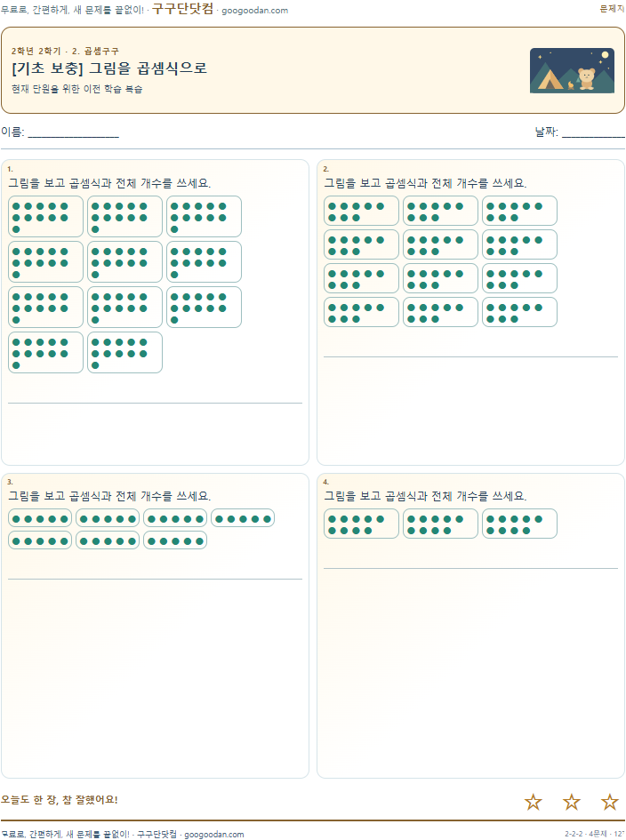Screen dimensions: 626x840
Task: Click the 2-2-2 · 4문제 footer code
Action: pos(586,834)
